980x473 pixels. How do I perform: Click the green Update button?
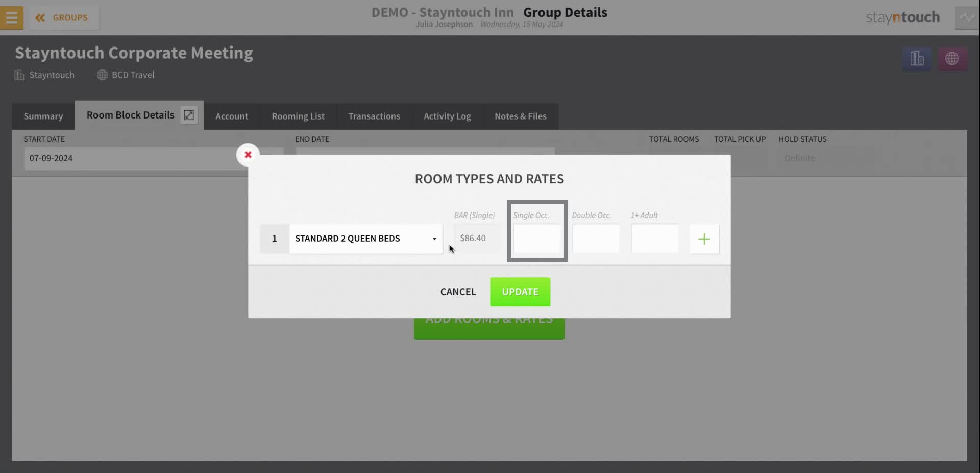coord(520,292)
